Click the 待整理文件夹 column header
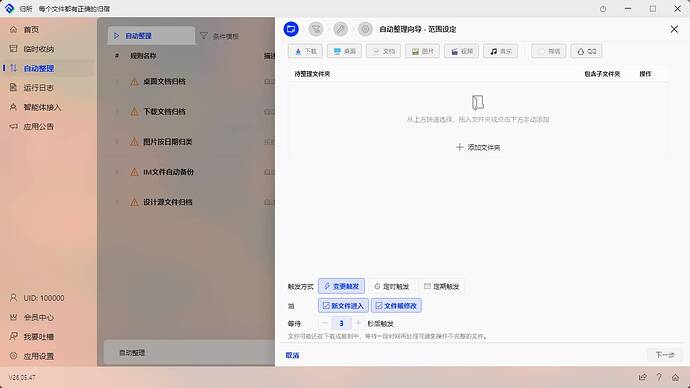This screenshot has height=388, width=690. click(312, 74)
